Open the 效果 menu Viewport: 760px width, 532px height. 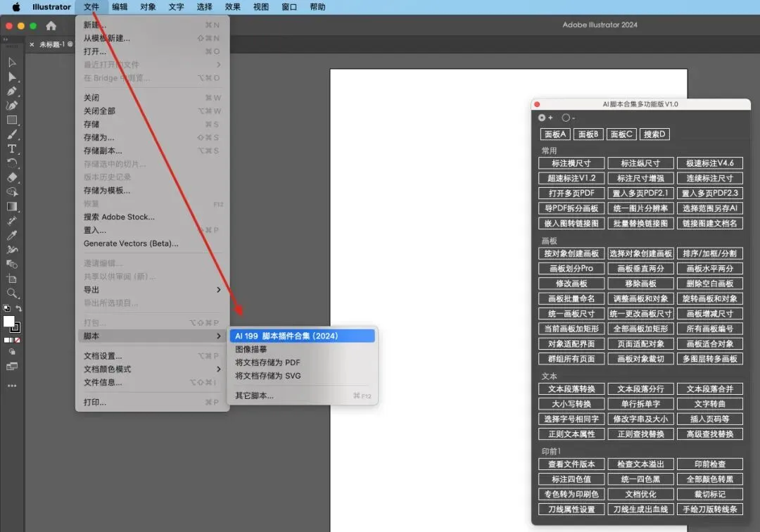click(x=233, y=7)
